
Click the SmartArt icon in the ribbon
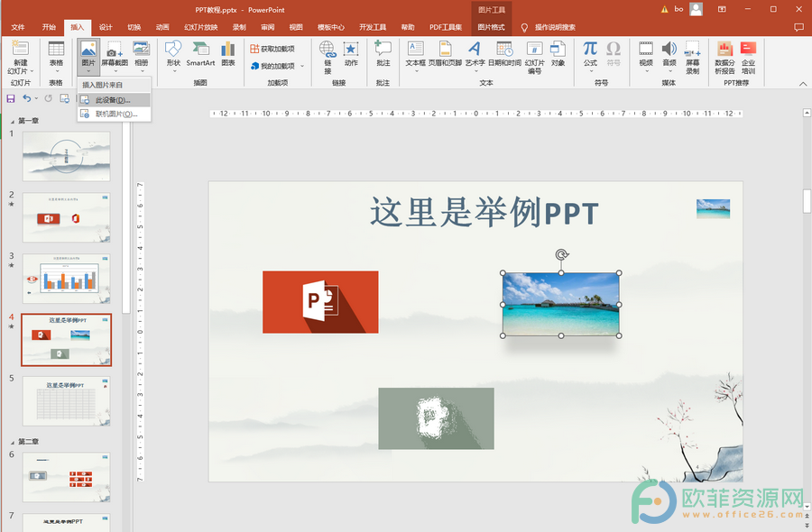[200, 49]
